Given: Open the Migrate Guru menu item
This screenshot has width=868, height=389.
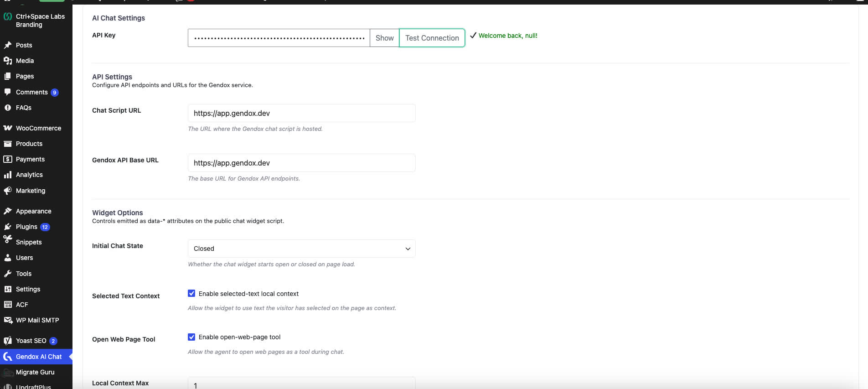Looking at the screenshot, I should pyautogui.click(x=36, y=372).
